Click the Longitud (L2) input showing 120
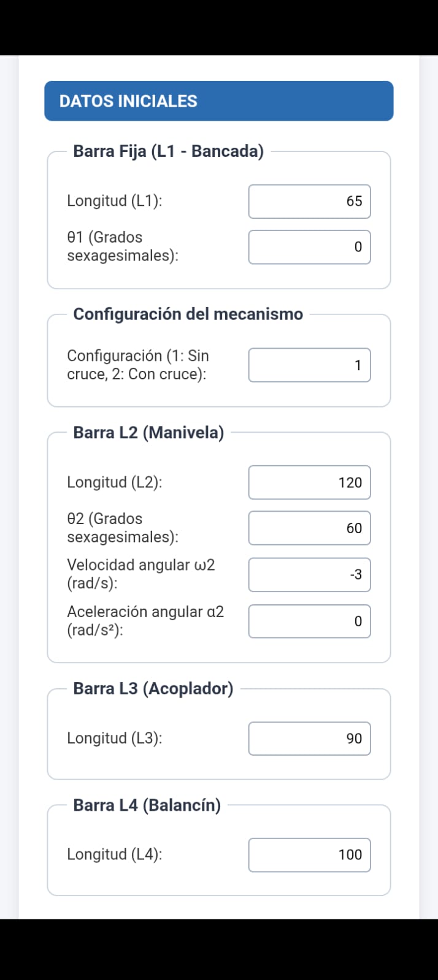 pyautogui.click(x=309, y=482)
